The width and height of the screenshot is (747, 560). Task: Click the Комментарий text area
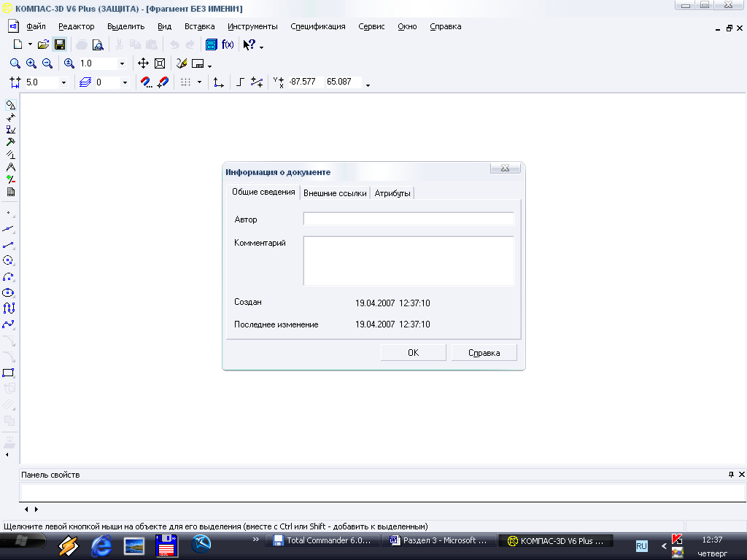(409, 261)
